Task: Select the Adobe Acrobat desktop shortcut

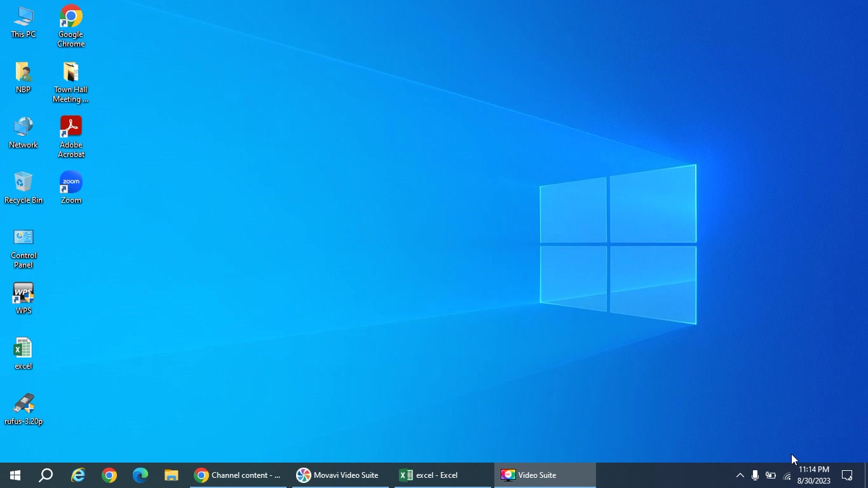Action: (x=71, y=137)
